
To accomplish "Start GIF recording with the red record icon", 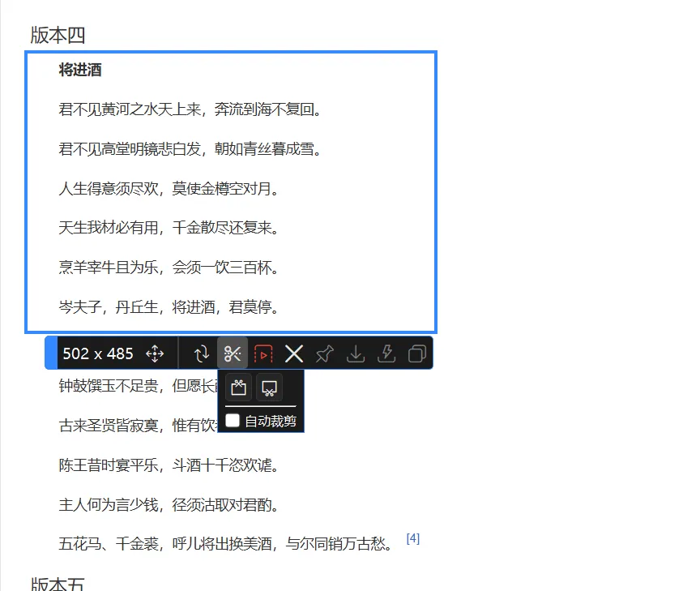I will (263, 353).
